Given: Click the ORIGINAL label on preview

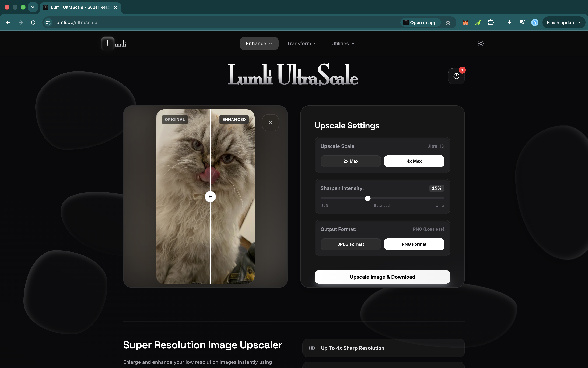Looking at the screenshot, I should (175, 120).
